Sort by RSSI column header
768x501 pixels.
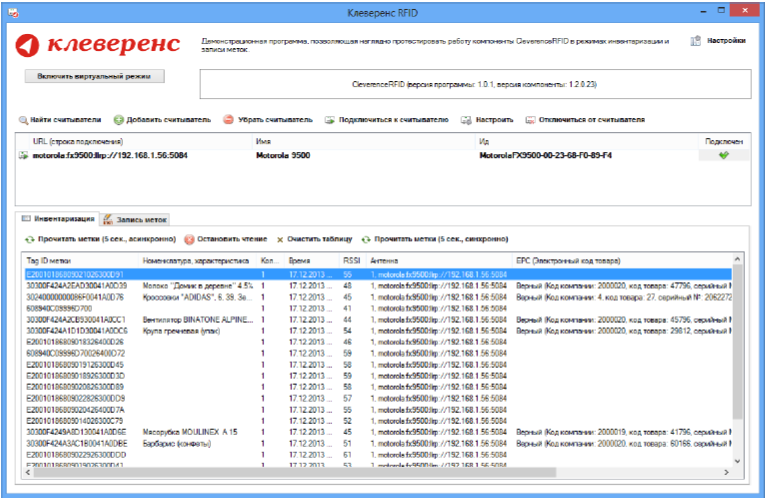pyautogui.click(x=353, y=261)
